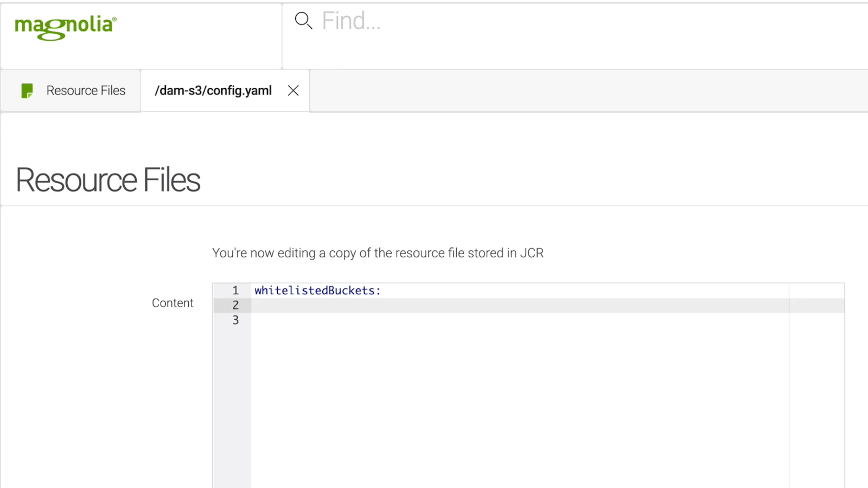Image resolution: width=868 pixels, height=488 pixels.
Task: Switch to the Resource Files tab
Action: click(85, 91)
